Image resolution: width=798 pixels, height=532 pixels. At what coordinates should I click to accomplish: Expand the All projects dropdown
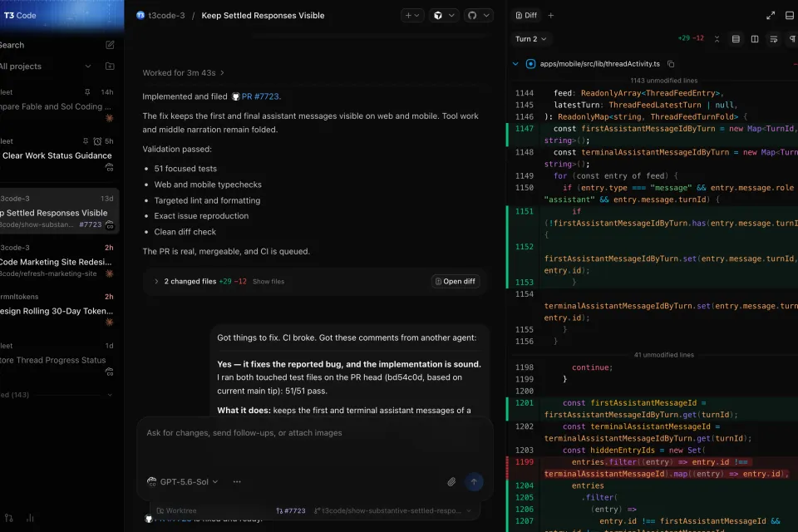click(87, 66)
